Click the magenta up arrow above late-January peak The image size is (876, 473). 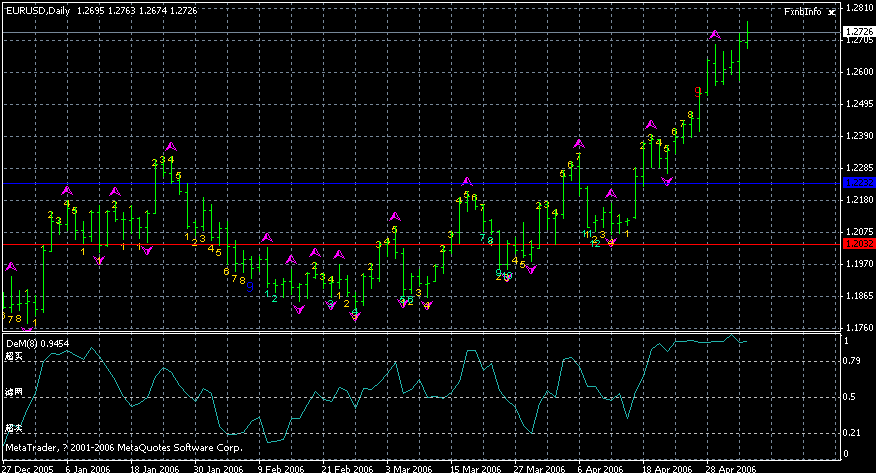[x=171, y=147]
